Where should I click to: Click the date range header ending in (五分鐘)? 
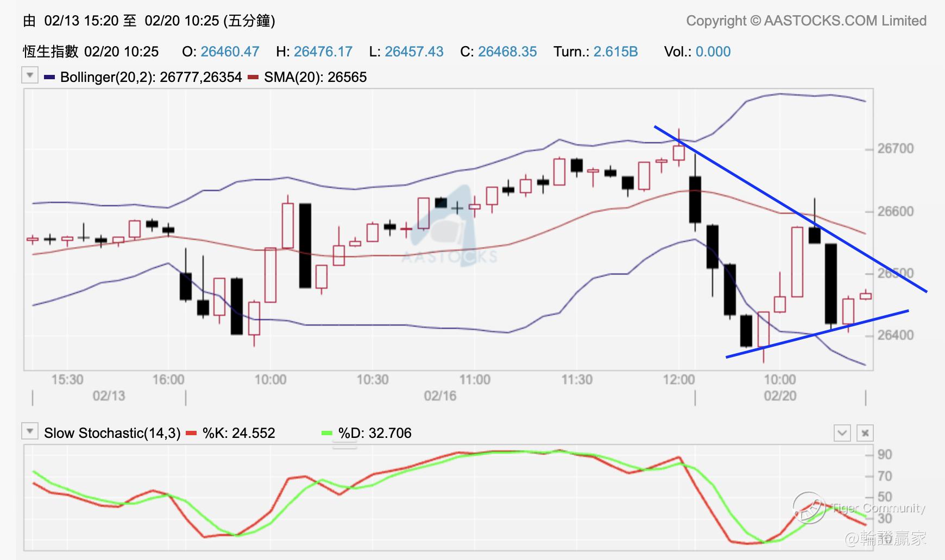click(x=149, y=21)
